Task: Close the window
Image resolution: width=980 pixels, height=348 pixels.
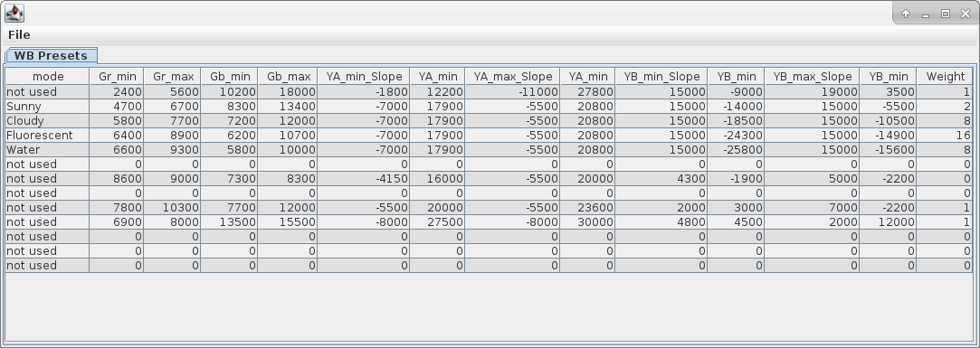Action: click(965, 14)
